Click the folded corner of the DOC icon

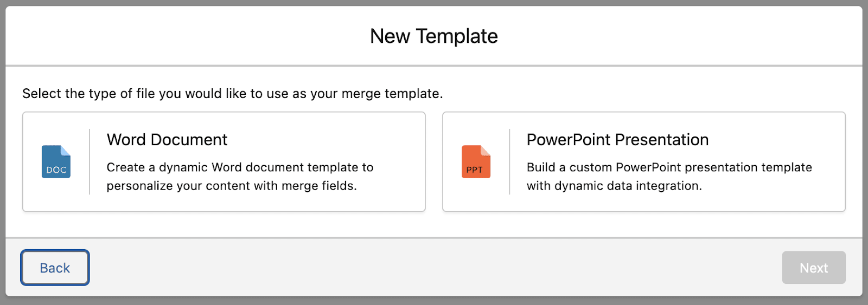pyautogui.click(x=66, y=150)
